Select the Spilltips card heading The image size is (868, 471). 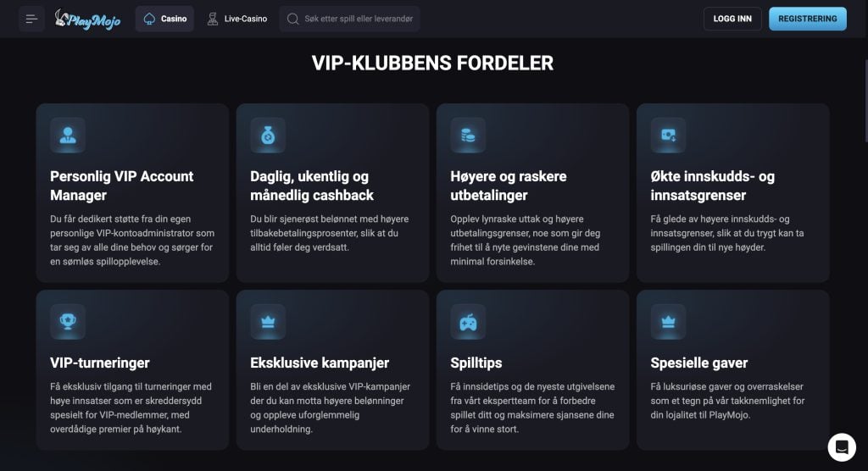coord(476,363)
